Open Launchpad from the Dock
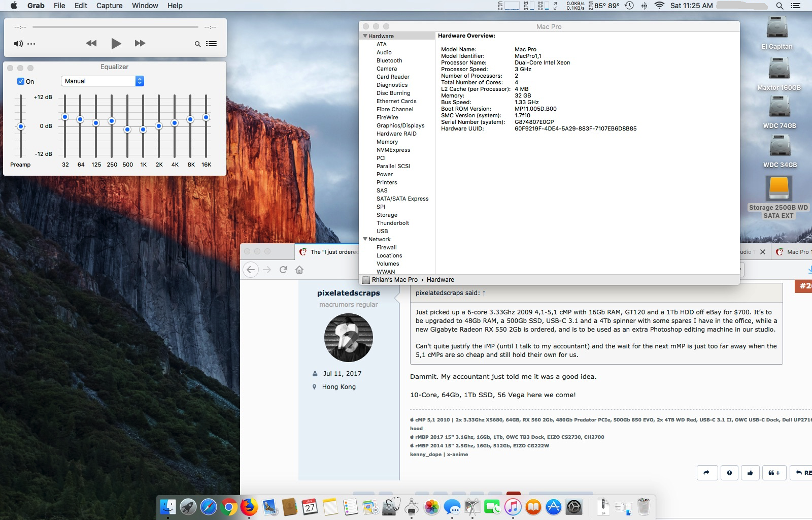 tap(188, 507)
